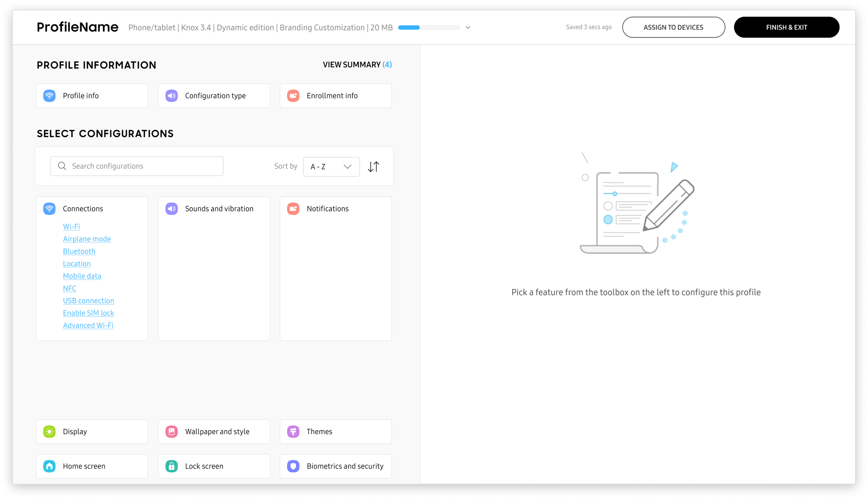The width and height of the screenshot is (868, 499).
Task: Click the Assign to Devices button
Action: click(673, 27)
